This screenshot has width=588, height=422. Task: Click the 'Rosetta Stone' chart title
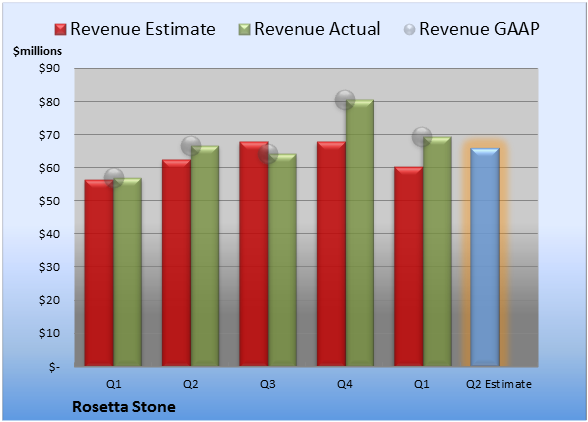[x=124, y=407]
